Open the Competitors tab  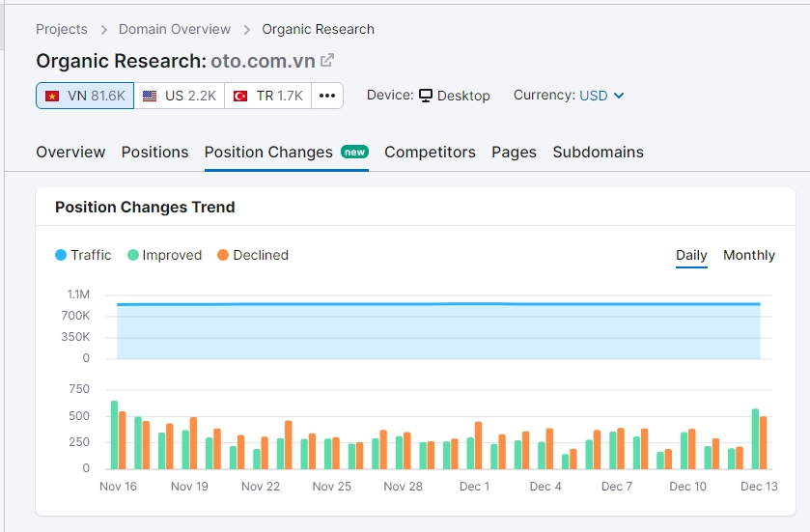tap(430, 152)
